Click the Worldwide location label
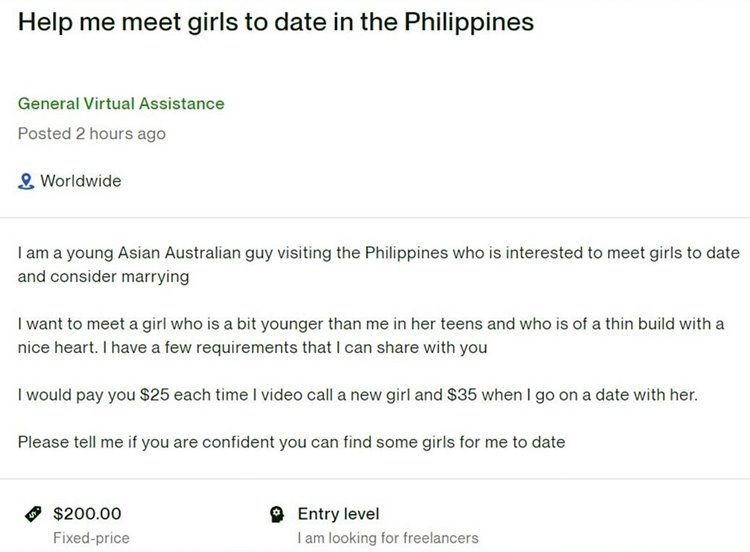 (x=80, y=182)
